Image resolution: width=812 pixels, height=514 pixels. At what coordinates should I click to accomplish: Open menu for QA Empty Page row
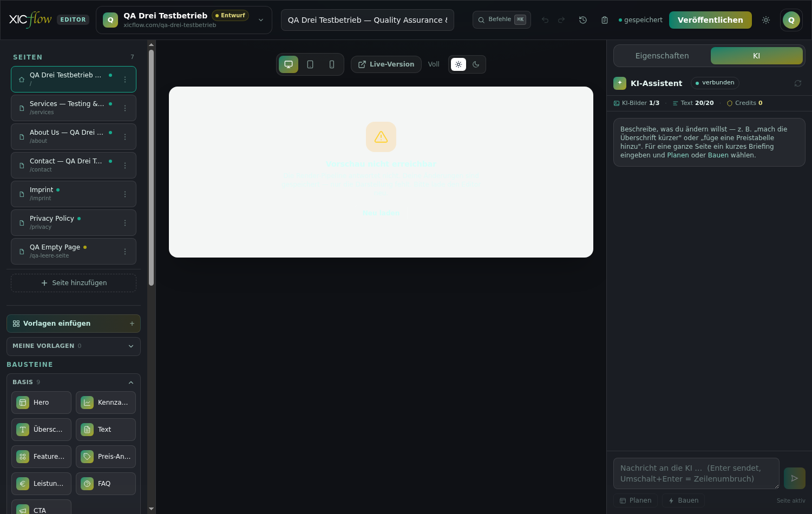coord(125,252)
